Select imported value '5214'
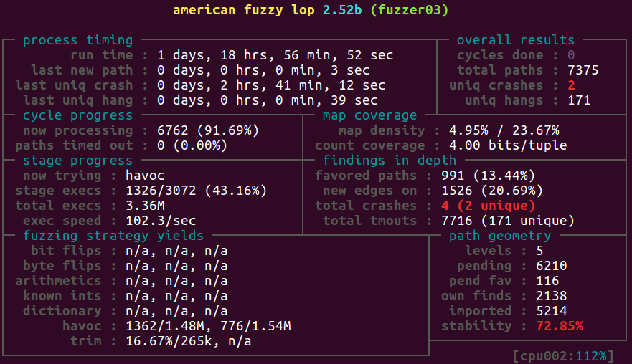This screenshot has height=364, width=632. (x=552, y=311)
